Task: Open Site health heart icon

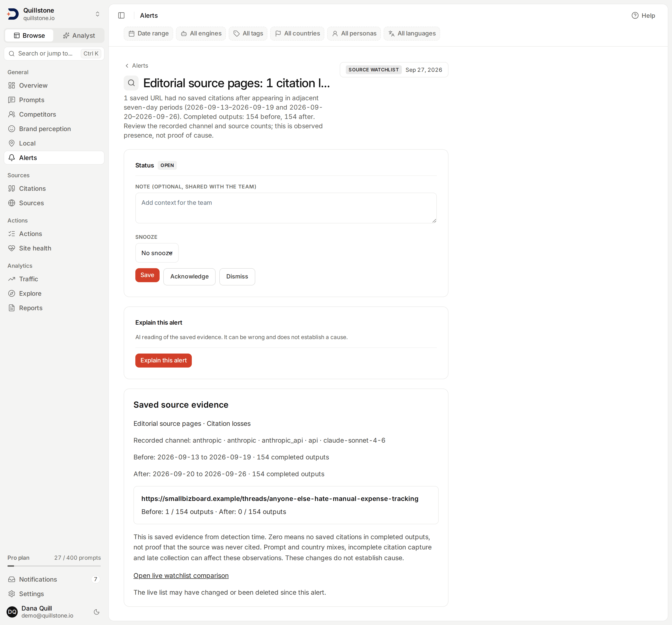Action: click(x=12, y=248)
